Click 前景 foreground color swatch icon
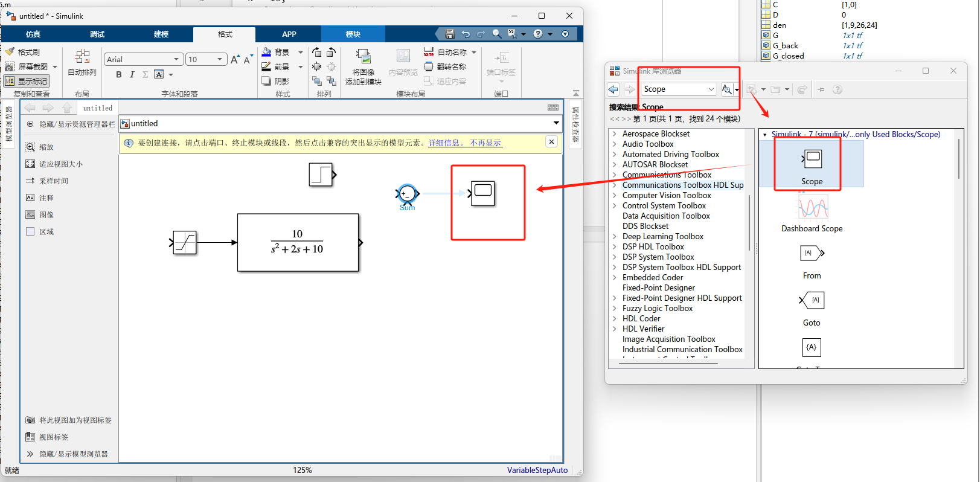This screenshot has width=980, height=482. tap(266, 67)
